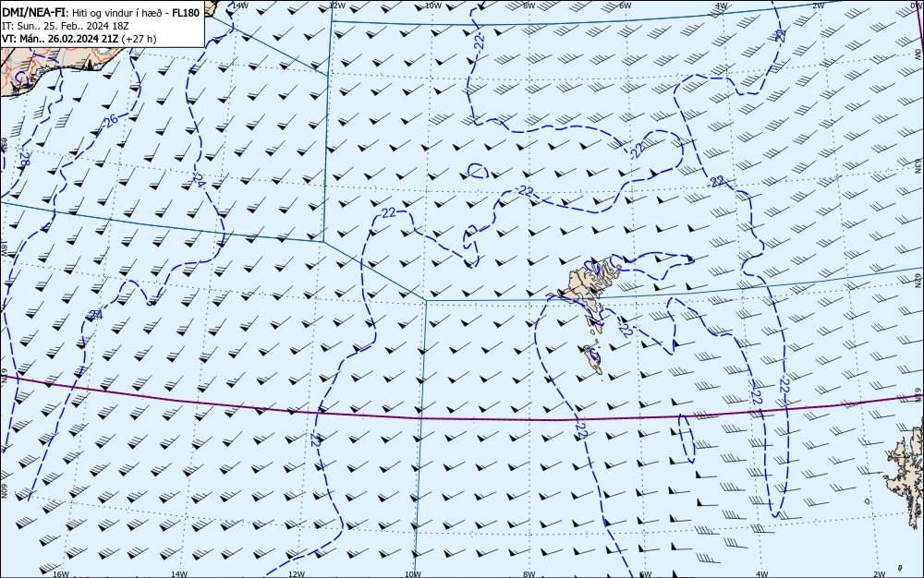Click the 0W longitude label
Screen dimensions: 924x578
click(x=917, y=4)
